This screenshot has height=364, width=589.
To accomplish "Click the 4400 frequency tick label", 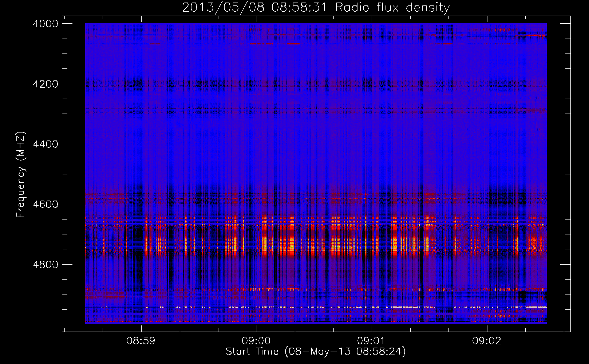I will pos(46,144).
